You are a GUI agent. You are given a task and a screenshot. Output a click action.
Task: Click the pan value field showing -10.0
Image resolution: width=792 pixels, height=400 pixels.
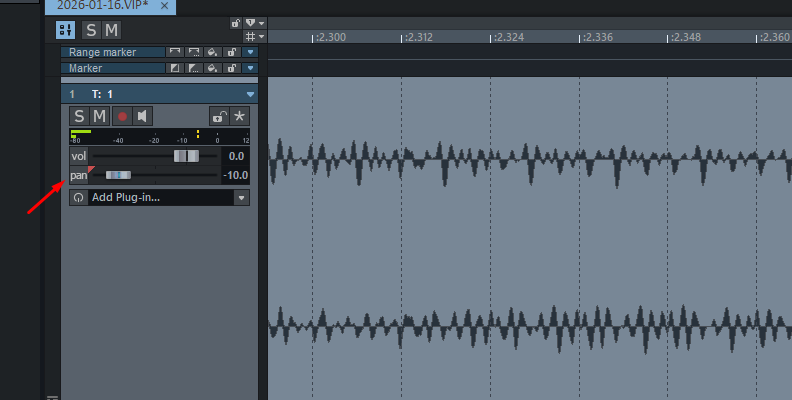[236, 175]
